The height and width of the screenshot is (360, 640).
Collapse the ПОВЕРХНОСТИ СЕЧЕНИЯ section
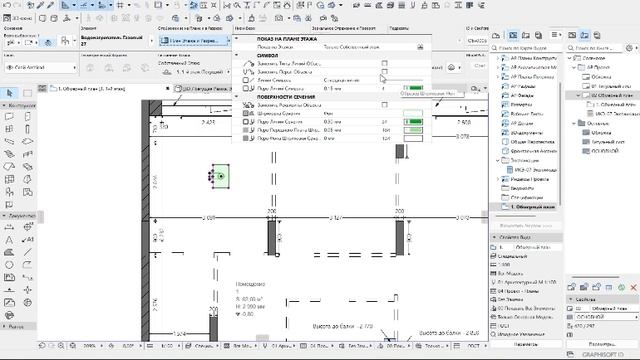pos(236,97)
